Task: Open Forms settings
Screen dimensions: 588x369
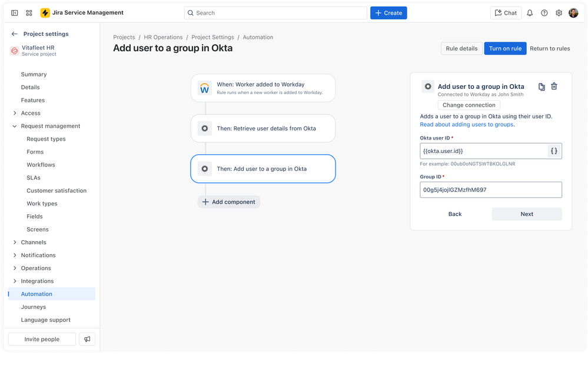Action: click(x=35, y=152)
